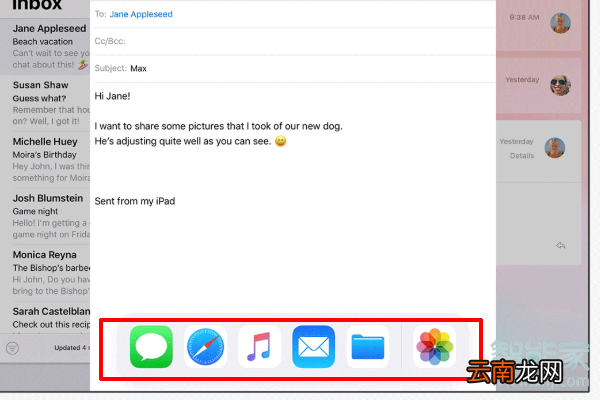Open the Messages app in the dock
Image resolution: width=600 pixels, height=400 pixels.
(x=151, y=347)
